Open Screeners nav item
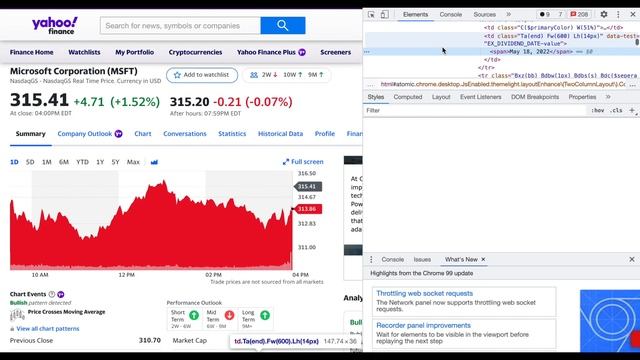Screen dimensions: 640x360 pos(336,52)
